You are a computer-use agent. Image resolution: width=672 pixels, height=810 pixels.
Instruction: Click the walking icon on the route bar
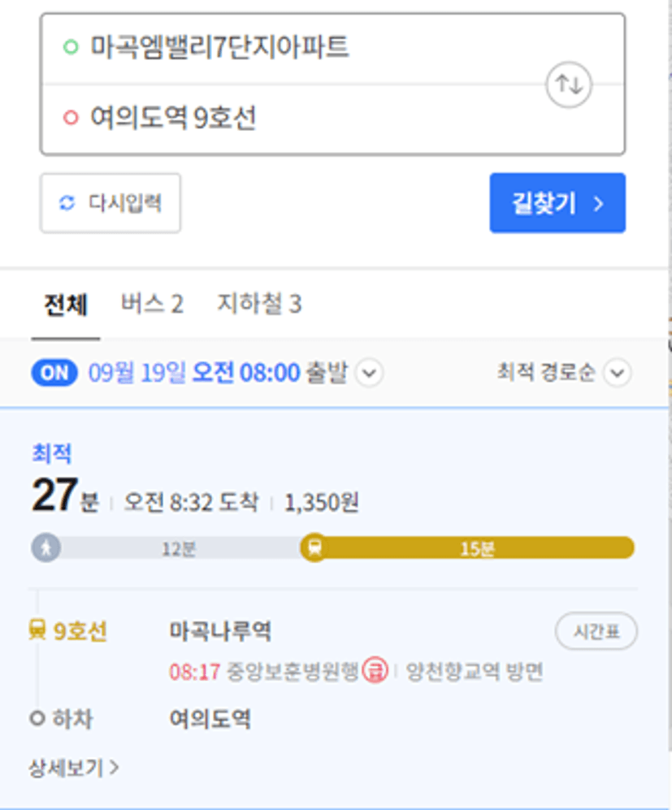coord(46,548)
